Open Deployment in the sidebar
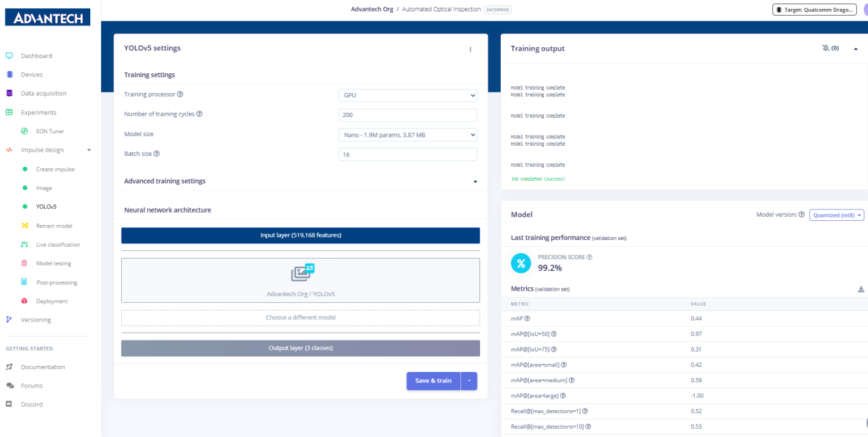The height and width of the screenshot is (437, 868). [x=52, y=301]
